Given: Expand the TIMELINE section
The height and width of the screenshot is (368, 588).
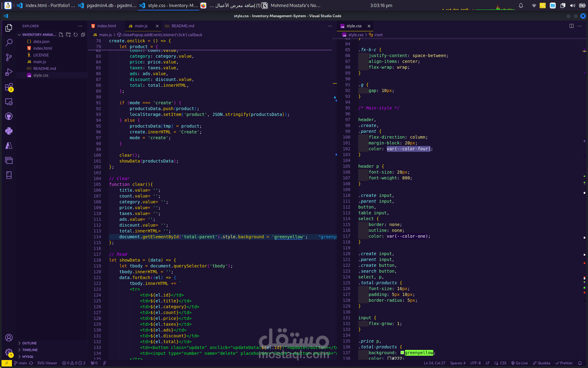Looking at the screenshot, I should pos(30,350).
